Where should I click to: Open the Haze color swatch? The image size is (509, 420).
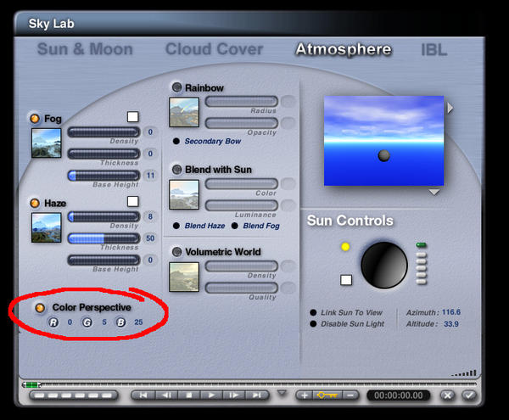pyautogui.click(x=133, y=201)
